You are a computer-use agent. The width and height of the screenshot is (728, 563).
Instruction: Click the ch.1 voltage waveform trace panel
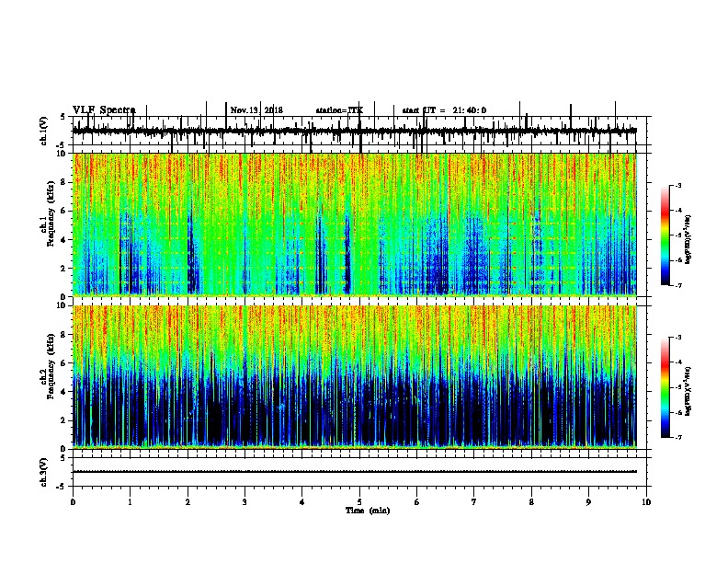tap(359, 131)
